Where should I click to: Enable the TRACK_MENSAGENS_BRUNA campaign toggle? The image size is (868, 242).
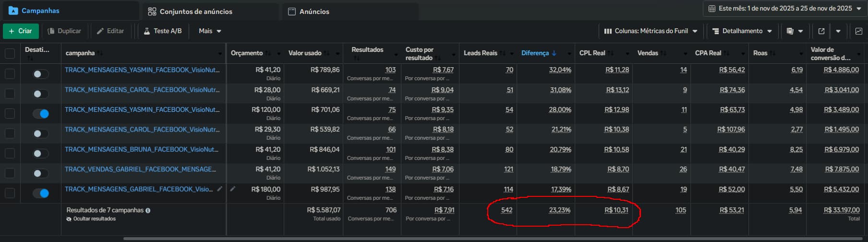41,154
